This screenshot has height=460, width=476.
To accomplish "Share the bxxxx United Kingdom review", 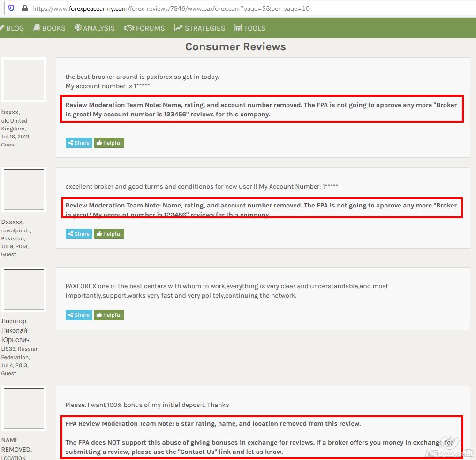I will pyautogui.click(x=79, y=143).
